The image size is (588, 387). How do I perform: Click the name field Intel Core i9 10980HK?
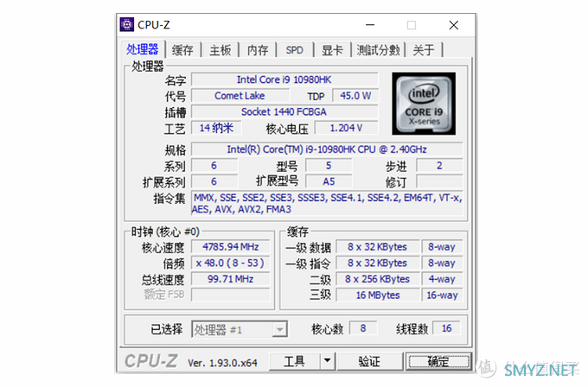[284, 79]
